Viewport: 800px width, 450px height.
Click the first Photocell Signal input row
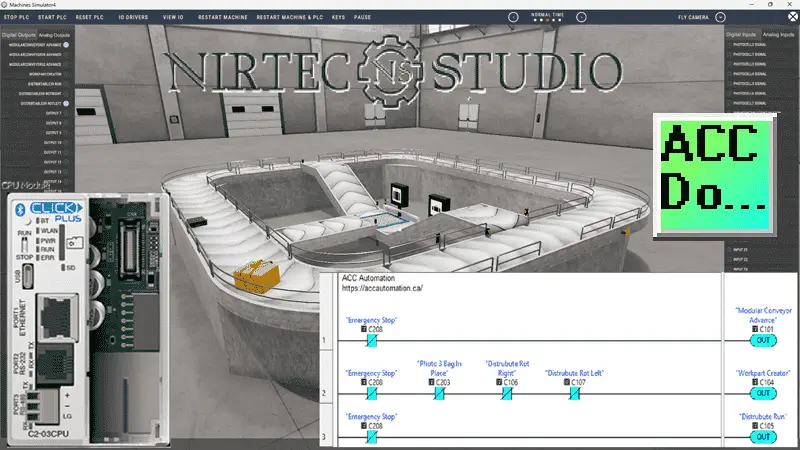coord(749,45)
